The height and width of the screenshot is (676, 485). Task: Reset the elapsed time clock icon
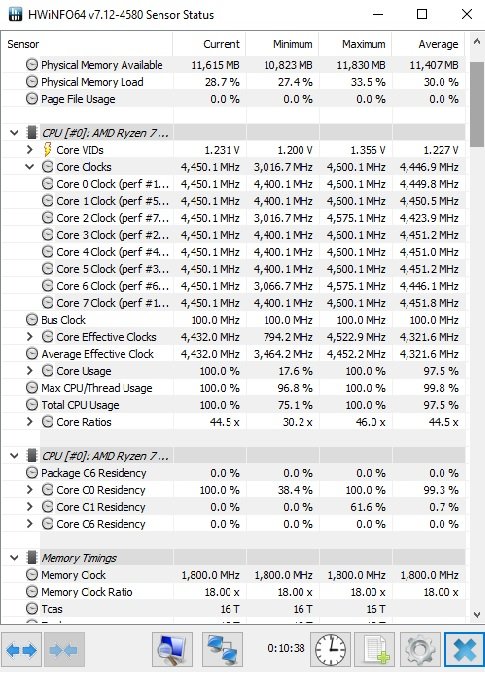pyautogui.click(x=330, y=649)
